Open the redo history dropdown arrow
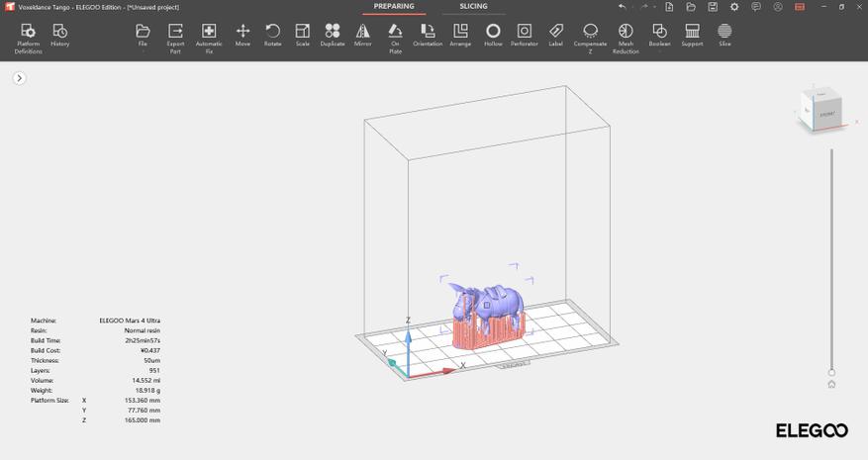868x460 pixels. [654, 7]
